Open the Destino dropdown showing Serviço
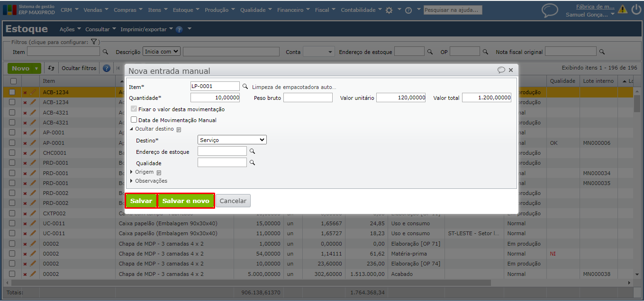Screen dimensions: 644x301 (232, 140)
